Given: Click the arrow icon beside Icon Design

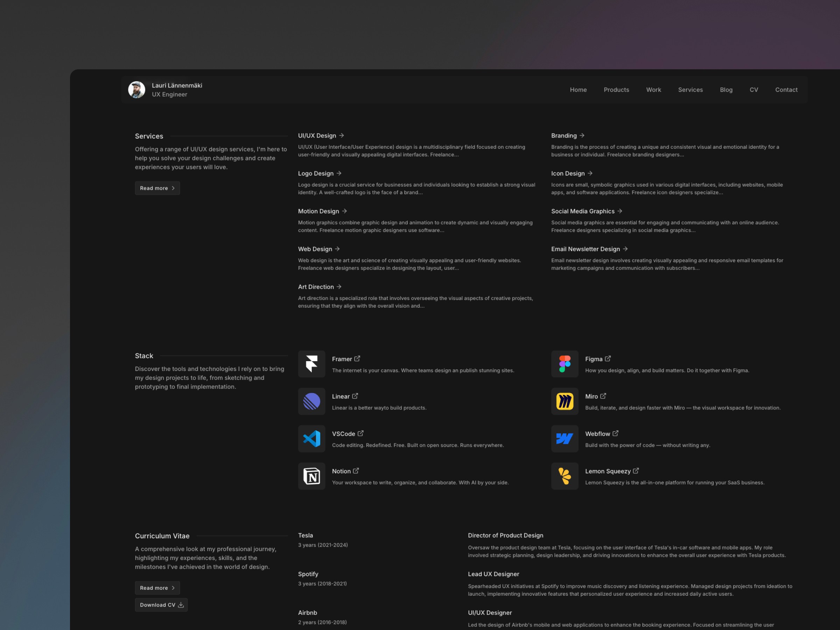Looking at the screenshot, I should (590, 173).
